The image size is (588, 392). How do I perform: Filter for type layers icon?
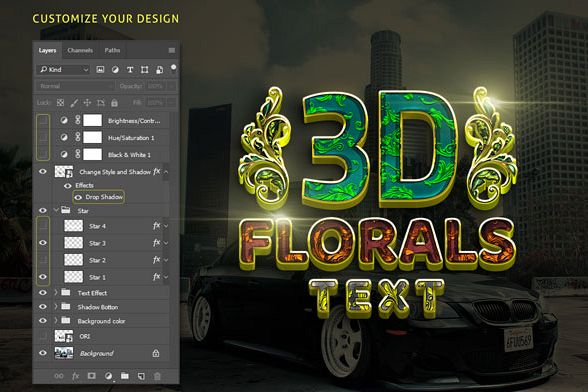point(130,70)
